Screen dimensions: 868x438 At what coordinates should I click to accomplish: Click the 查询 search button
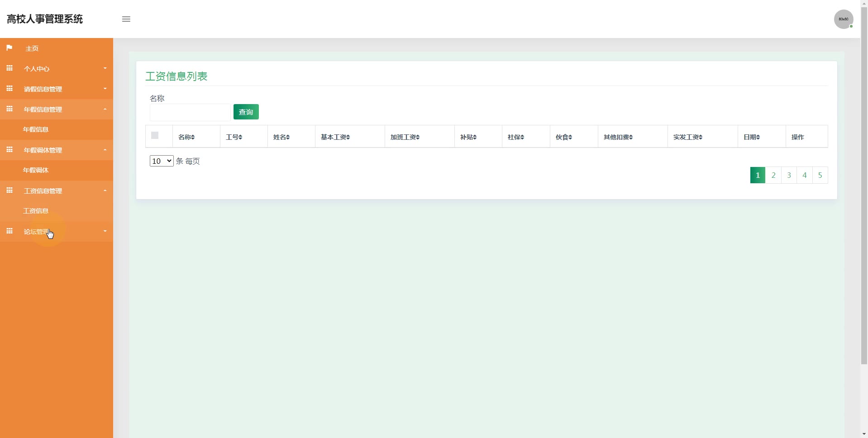click(246, 112)
